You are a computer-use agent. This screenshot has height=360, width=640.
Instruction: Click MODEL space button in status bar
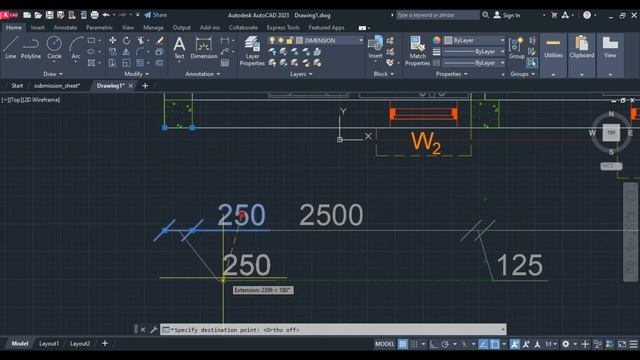(x=384, y=344)
